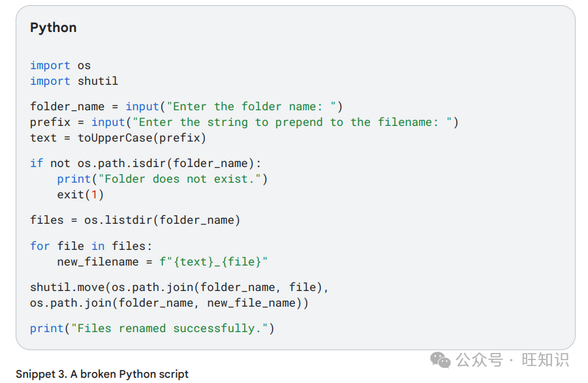Click the 'import shutil' code line
Image resolution: width=588 pixels, height=383 pixels.
(74, 81)
